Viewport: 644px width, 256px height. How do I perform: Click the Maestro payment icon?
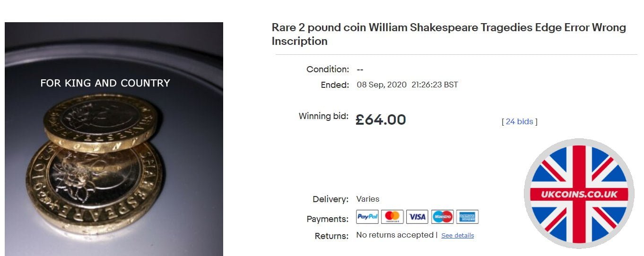pos(442,217)
